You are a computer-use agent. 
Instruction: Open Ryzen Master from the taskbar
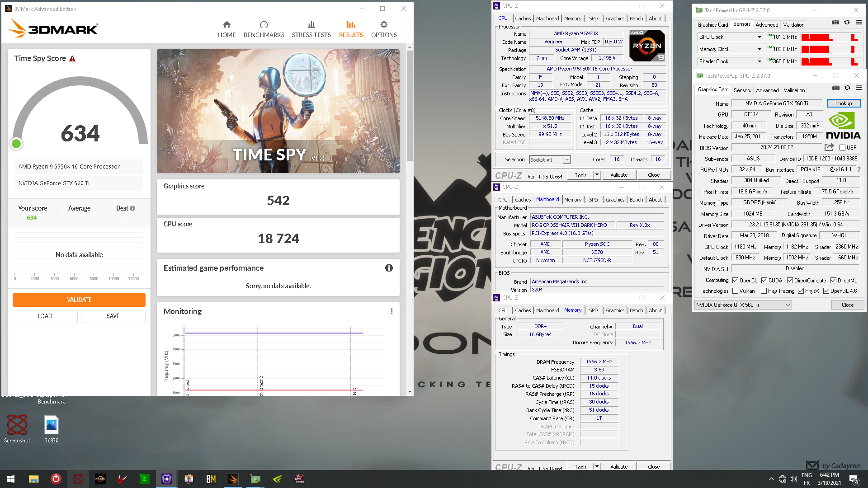click(100, 479)
